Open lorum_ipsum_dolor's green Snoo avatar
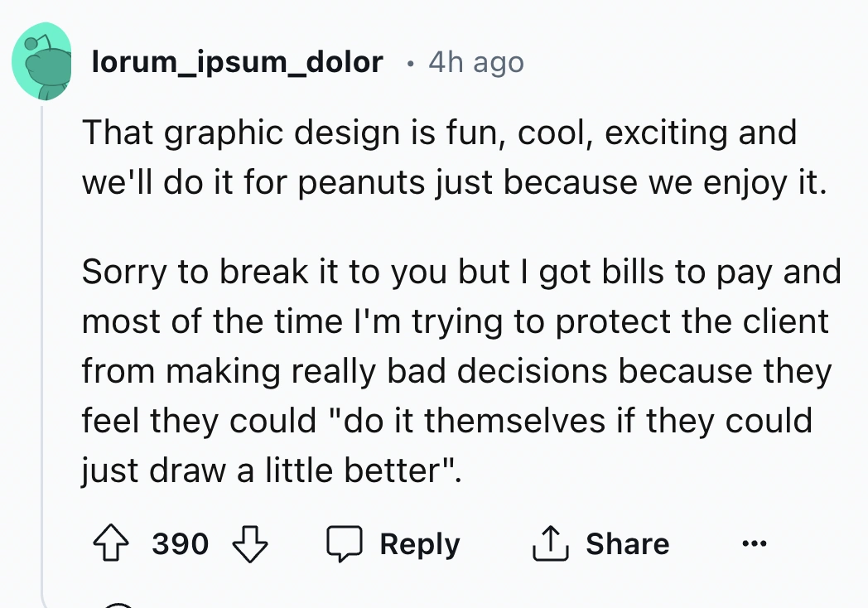The image size is (868, 608). 41,61
